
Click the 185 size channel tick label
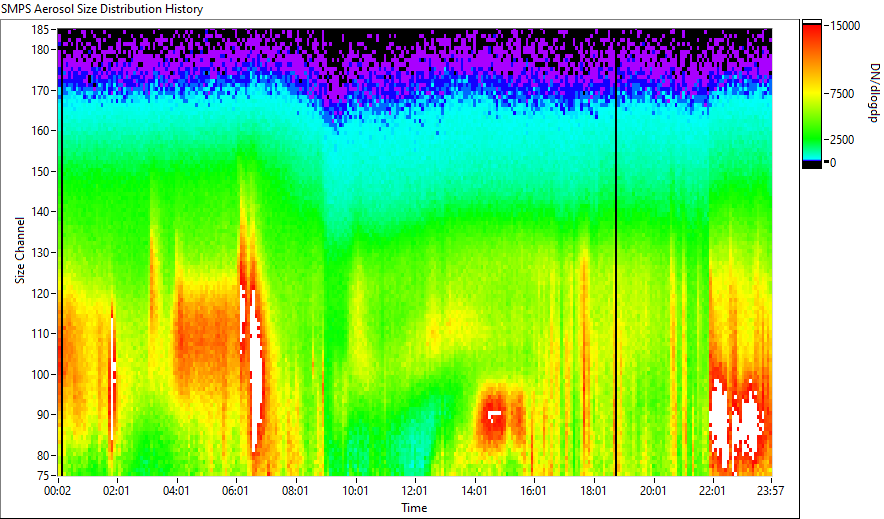[39, 29]
